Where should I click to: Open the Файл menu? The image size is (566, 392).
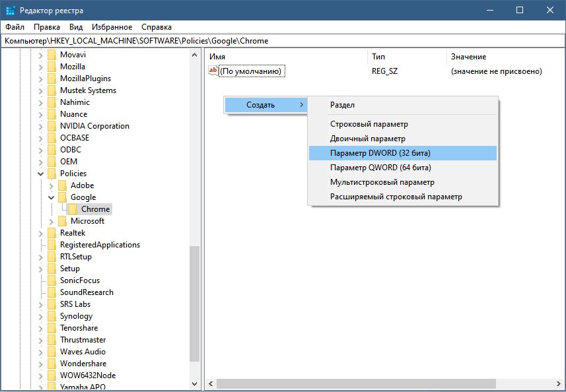(15, 27)
